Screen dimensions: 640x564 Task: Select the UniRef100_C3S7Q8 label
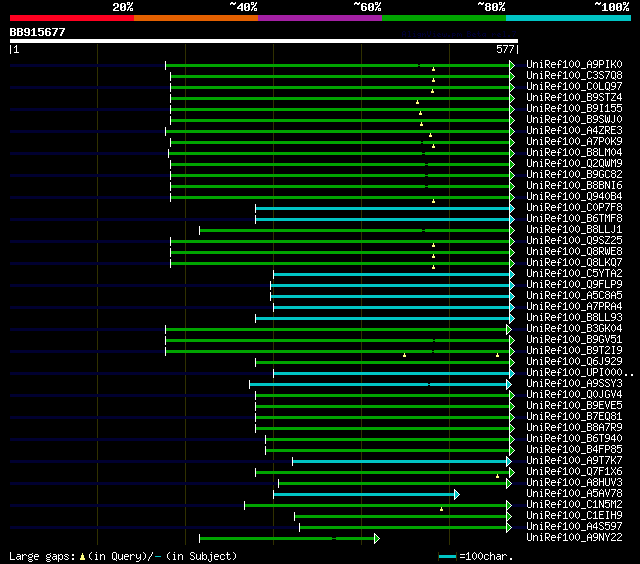574,75
